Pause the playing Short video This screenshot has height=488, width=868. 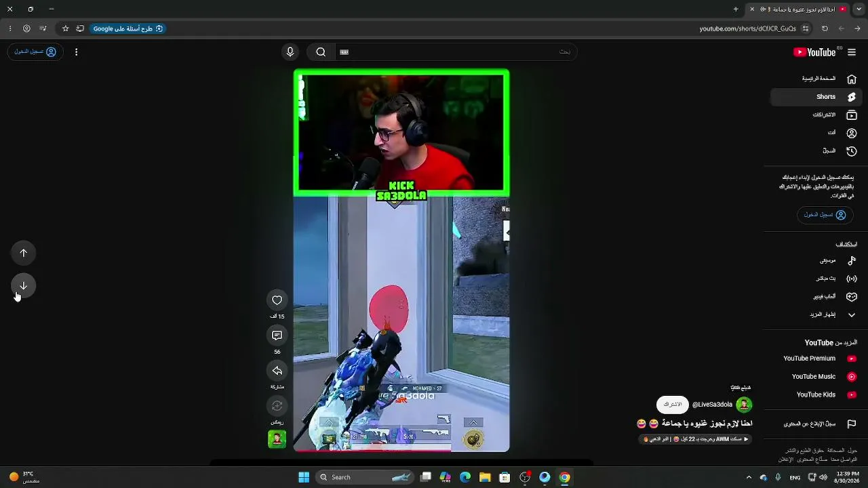click(401, 260)
